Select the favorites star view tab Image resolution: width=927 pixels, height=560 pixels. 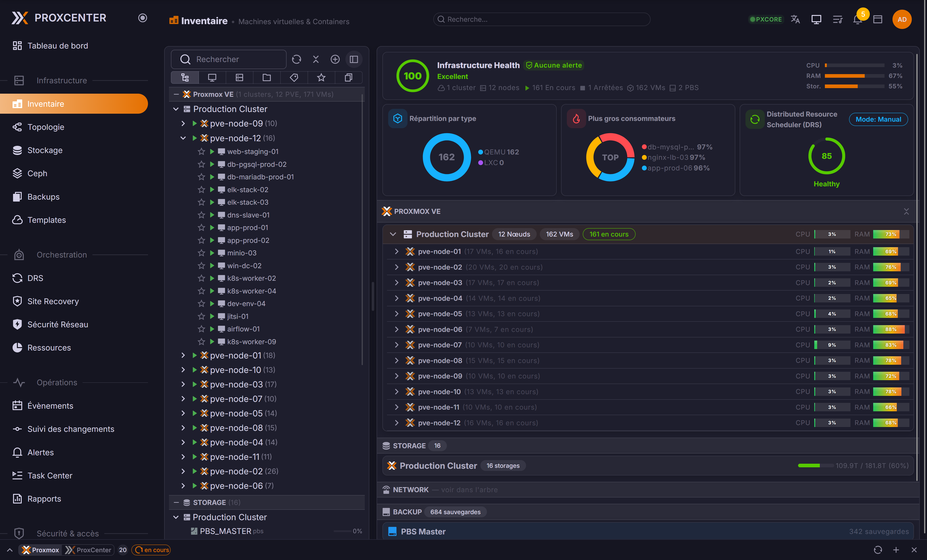pyautogui.click(x=321, y=77)
